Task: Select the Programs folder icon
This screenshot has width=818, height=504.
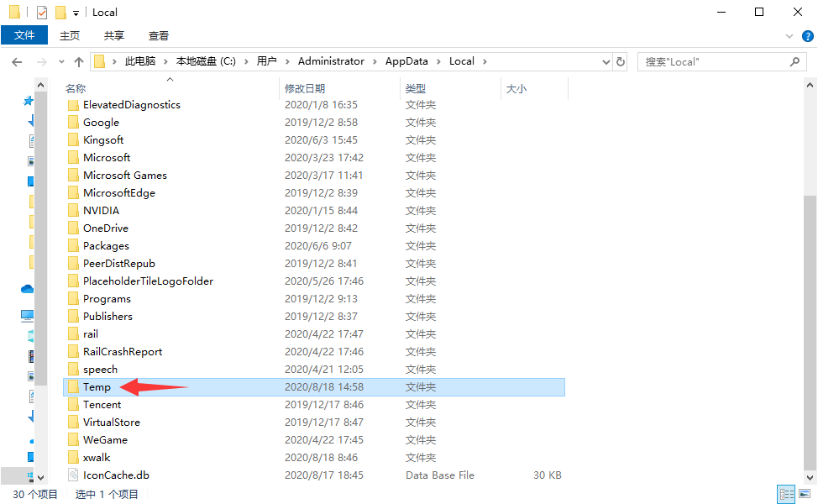Action: pyautogui.click(x=74, y=299)
